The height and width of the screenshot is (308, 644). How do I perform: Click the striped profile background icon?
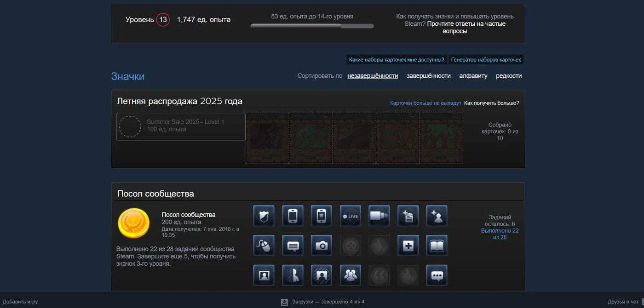322,275
